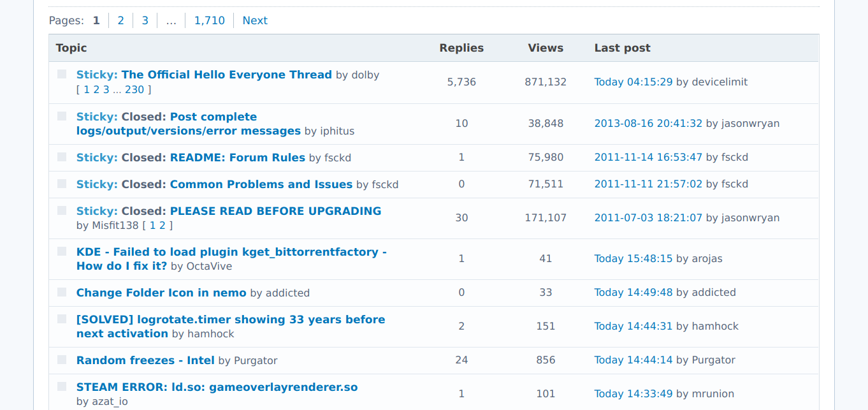The image size is (868, 410).
Task: Open PLEASE READ BEFORE UPGRADING topic
Action: (x=275, y=211)
